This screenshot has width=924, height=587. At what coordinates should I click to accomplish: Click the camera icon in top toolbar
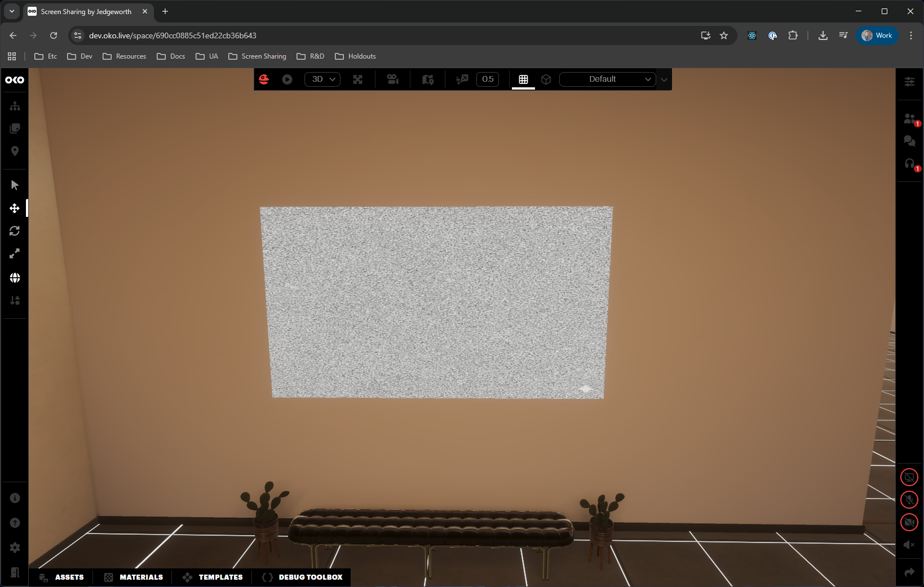393,79
